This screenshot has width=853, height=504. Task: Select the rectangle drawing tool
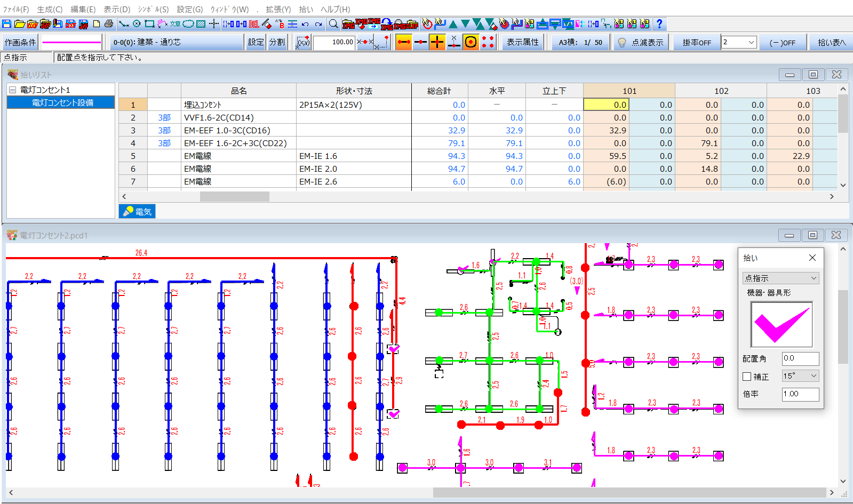149,24
